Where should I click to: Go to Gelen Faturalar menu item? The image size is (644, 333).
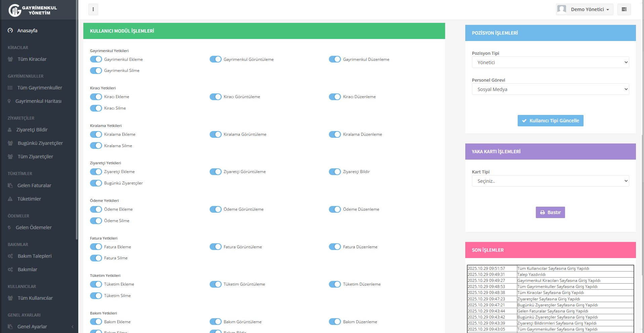(x=34, y=185)
